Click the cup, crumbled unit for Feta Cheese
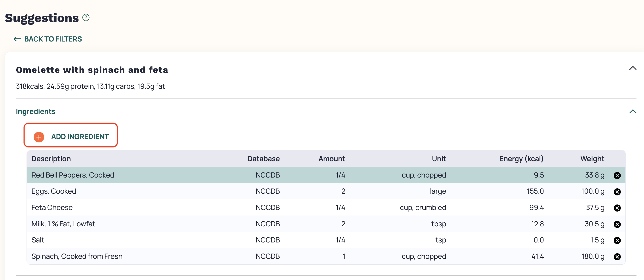644x280 pixels. click(423, 208)
